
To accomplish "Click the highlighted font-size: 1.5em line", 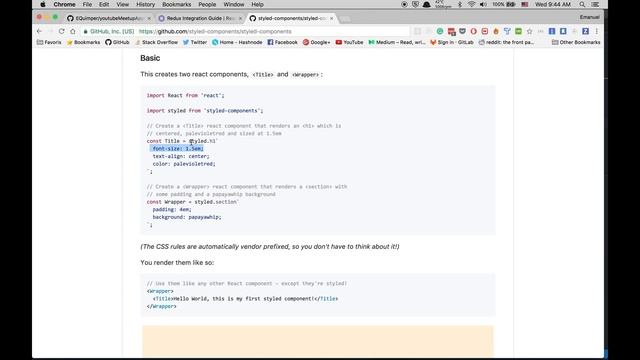I will click(178, 149).
